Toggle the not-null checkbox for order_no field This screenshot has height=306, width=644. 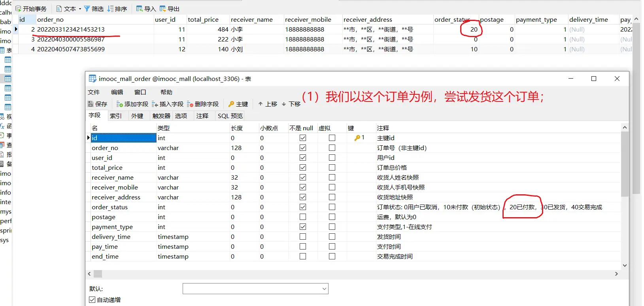tap(303, 148)
